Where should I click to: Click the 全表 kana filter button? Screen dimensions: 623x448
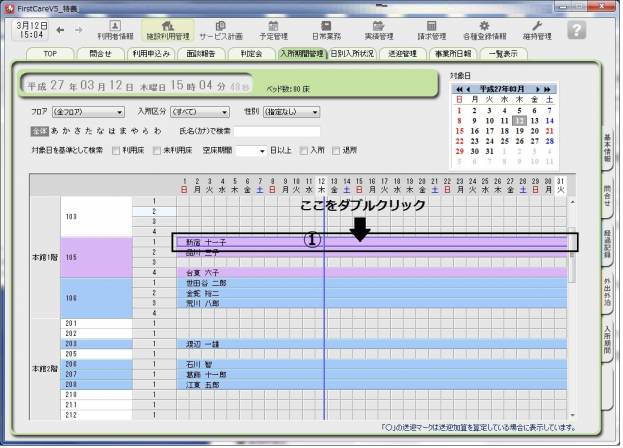(39, 131)
